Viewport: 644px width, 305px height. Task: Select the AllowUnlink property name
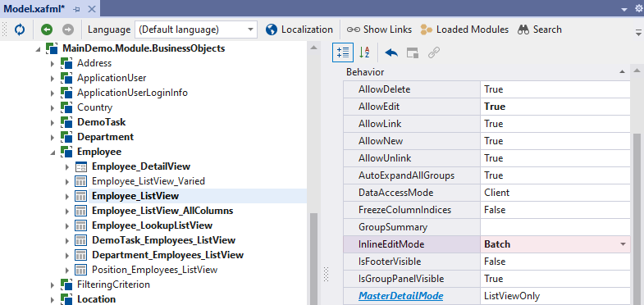[385, 158]
